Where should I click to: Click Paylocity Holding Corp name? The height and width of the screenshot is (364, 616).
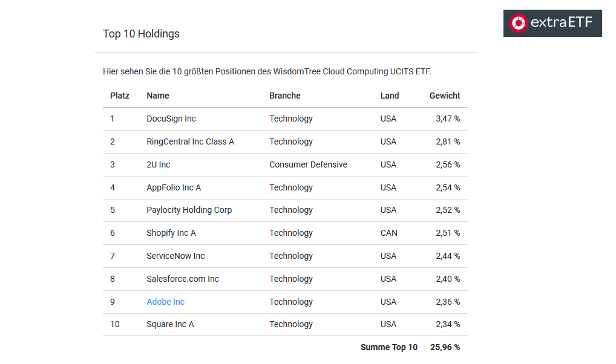189,210
